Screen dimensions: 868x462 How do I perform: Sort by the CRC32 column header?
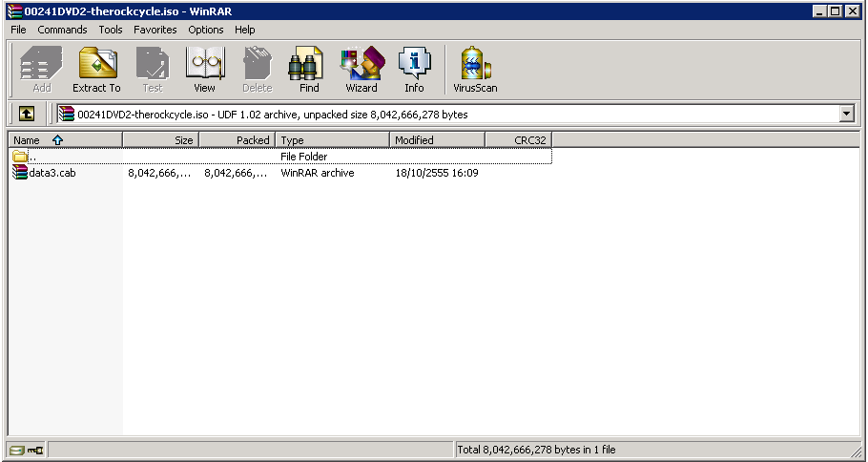[x=519, y=140]
